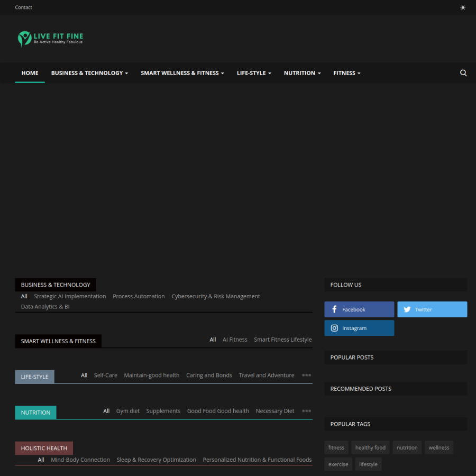
Task: Select the Caring and Bonds tab
Action: point(209,375)
